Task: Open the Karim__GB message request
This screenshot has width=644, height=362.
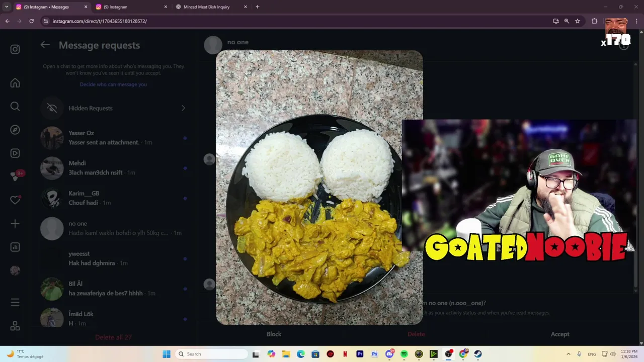Action: 113,198
